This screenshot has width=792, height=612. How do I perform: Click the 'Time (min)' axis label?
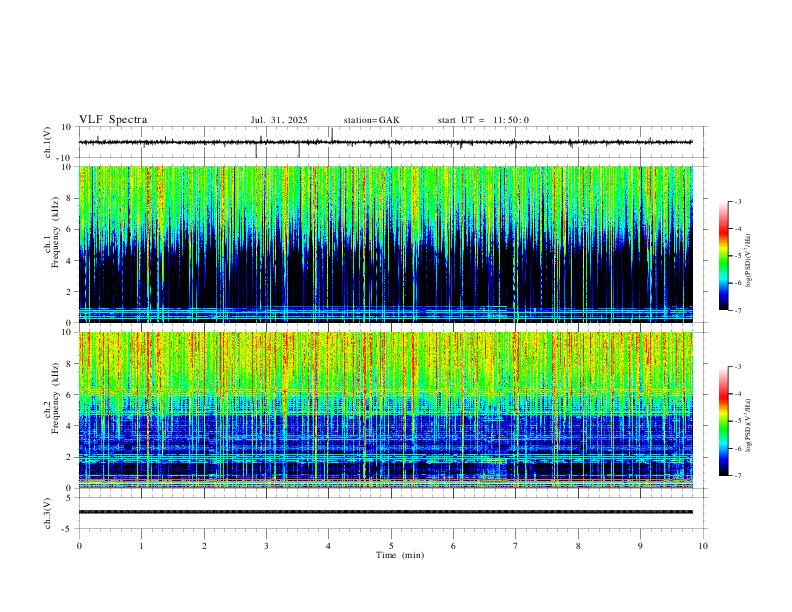[400, 555]
